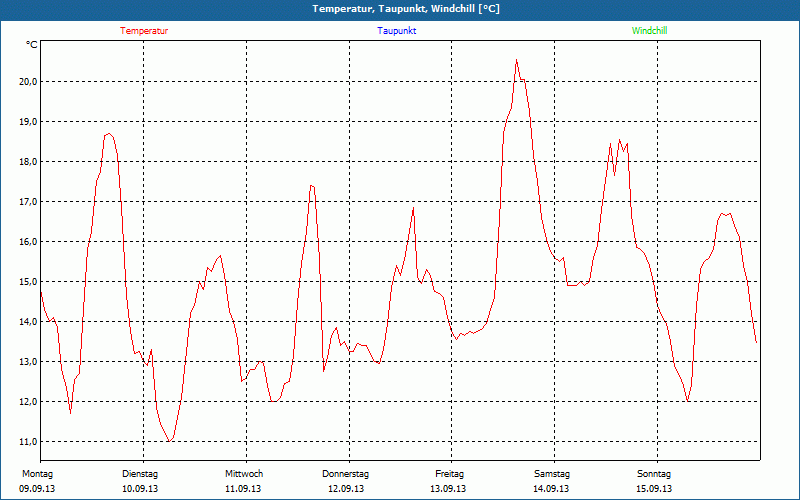Click the Montag day label
This screenshot has height=500, width=800.
coord(37,474)
